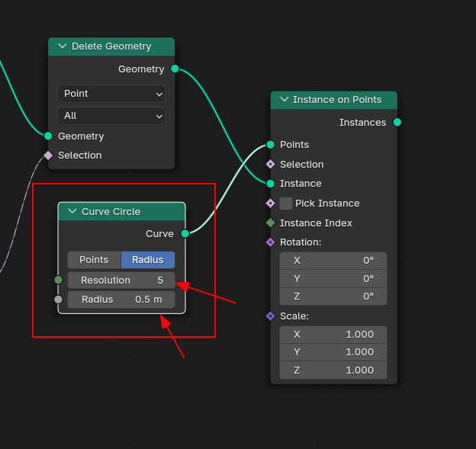The height and width of the screenshot is (449, 476).
Task: Click the Resolution input socket
Action: click(58, 280)
